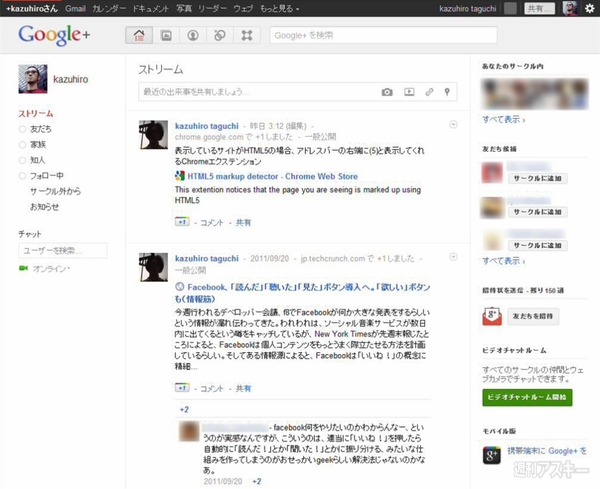Open HTML5 markup detector - Chrome Web Store link
Viewport: 600px width, 489px height.
[272, 176]
